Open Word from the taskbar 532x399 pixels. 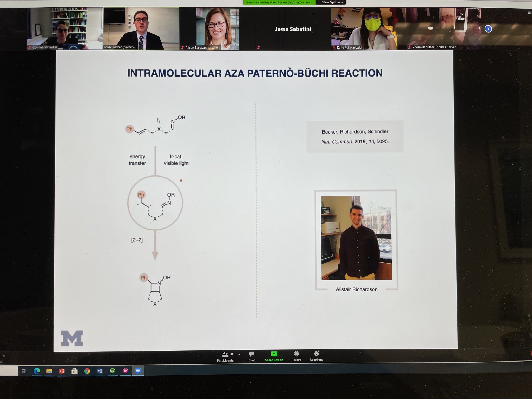(100, 371)
